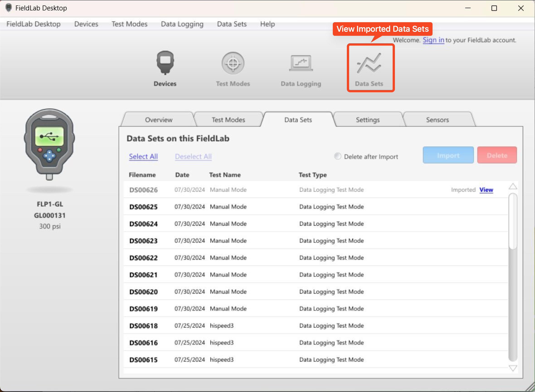Click the Sign in link

(433, 40)
